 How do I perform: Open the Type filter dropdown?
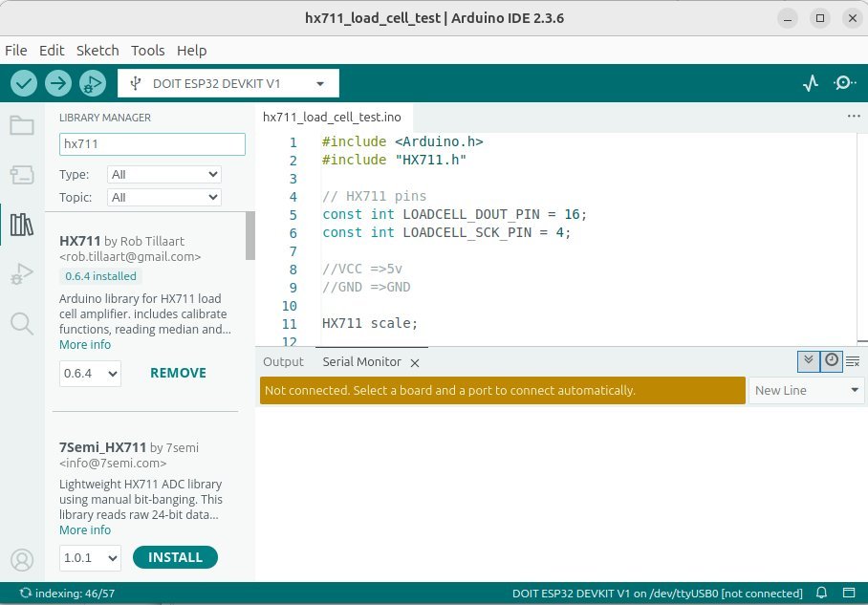164,174
